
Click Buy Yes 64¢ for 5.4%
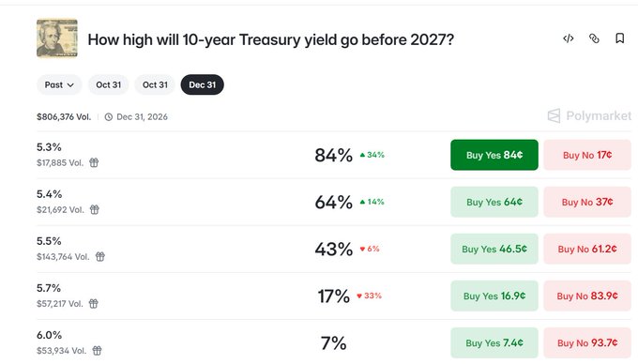pos(494,202)
